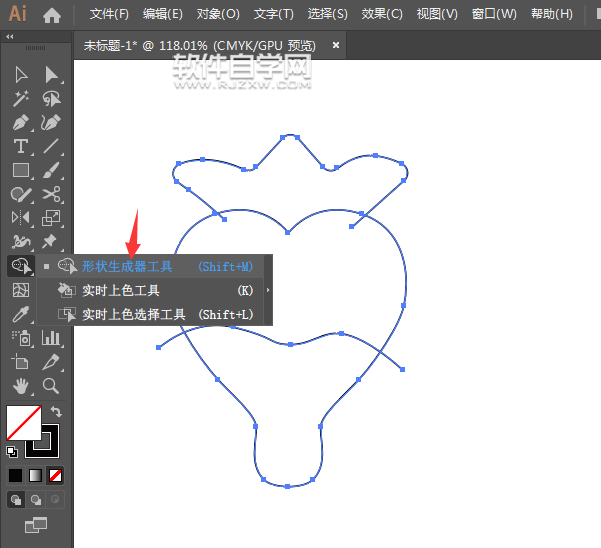Click the Shape Builder tool in toolbar
The width and height of the screenshot is (601, 548).
pyautogui.click(x=21, y=266)
